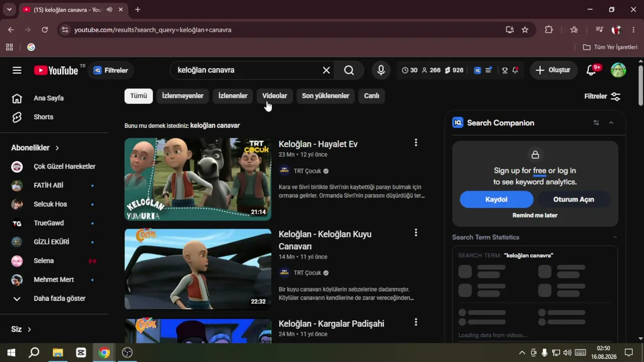Image resolution: width=644 pixels, height=362 pixels.
Task: Open the vidIQ alert bell with red dot
Action: pyautogui.click(x=515, y=70)
